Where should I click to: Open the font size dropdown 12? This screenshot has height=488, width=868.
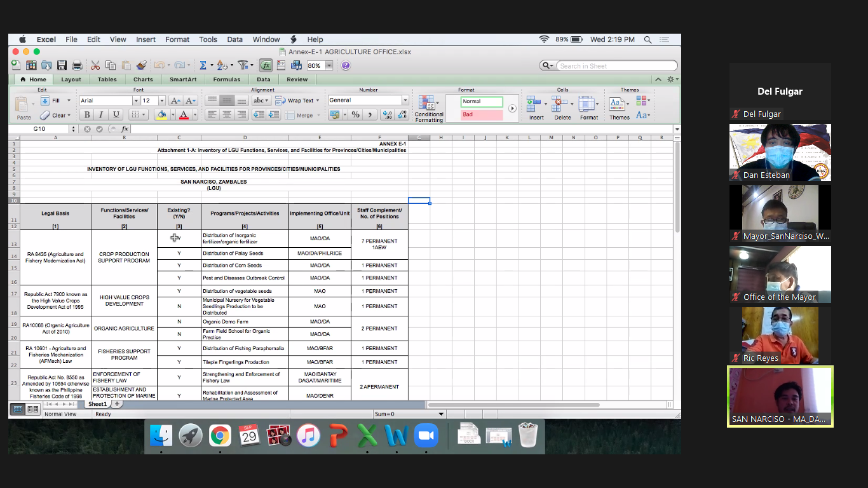162,100
